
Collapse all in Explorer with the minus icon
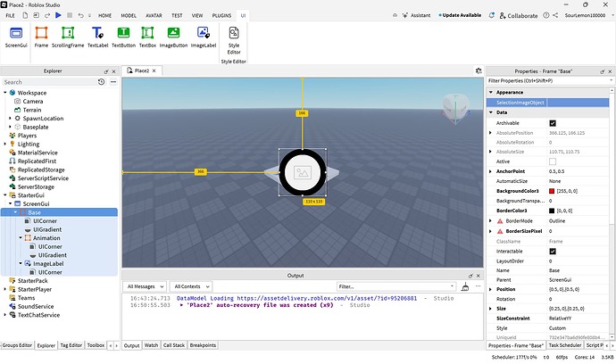(113, 82)
